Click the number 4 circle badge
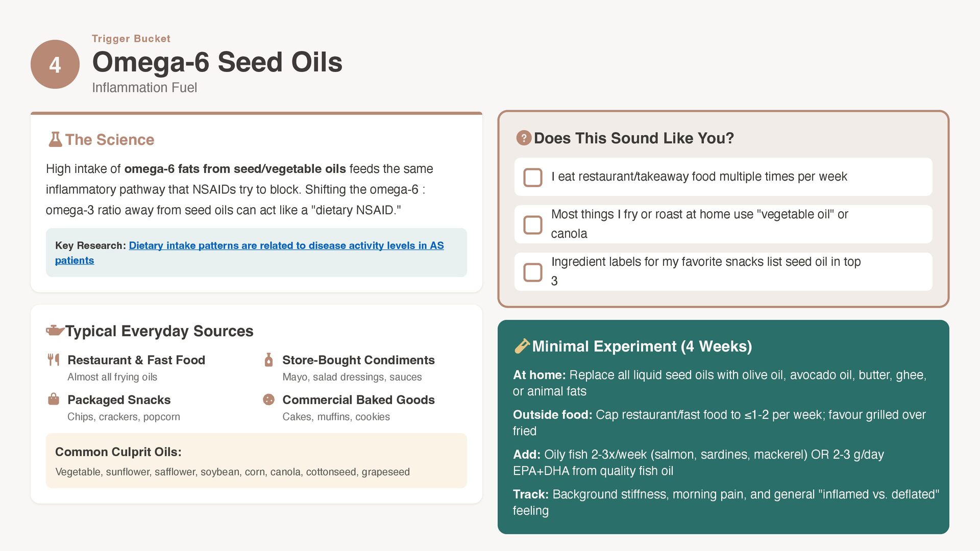Viewport: 980px width, 551px height. (55, 64)
